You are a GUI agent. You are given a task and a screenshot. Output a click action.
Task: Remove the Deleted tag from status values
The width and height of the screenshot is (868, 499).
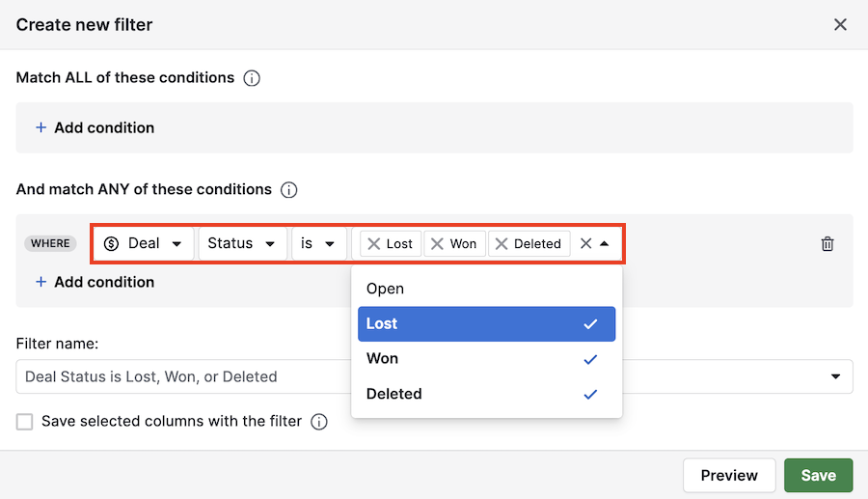(x=502, y=244)
